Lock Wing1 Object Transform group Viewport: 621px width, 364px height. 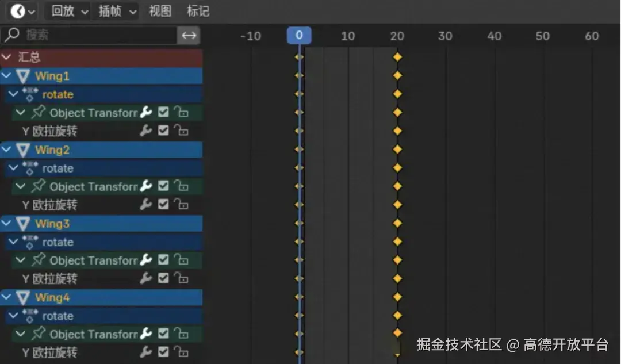coord(181,112)
